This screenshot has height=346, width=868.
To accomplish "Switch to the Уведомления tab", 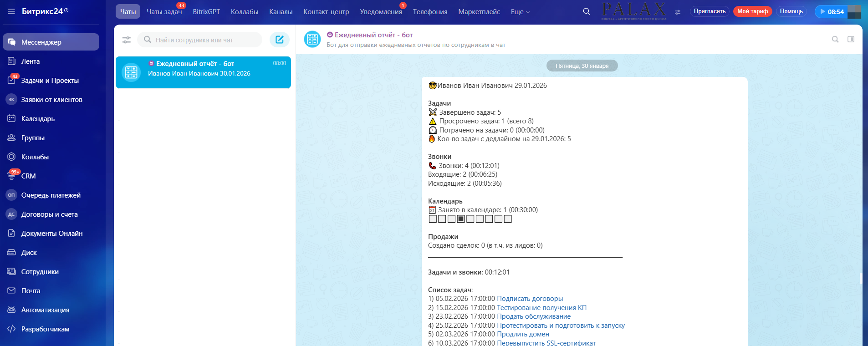I will pos(381,12).
